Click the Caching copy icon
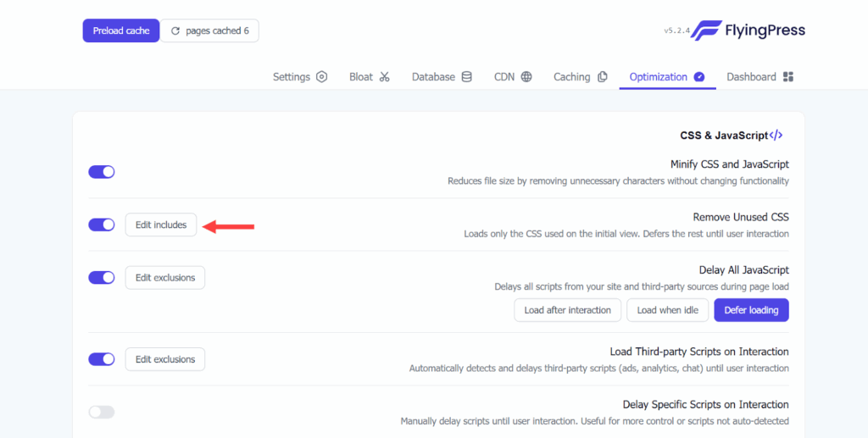The width and height of the screenshot is (868, 438). tap(603, 77)
